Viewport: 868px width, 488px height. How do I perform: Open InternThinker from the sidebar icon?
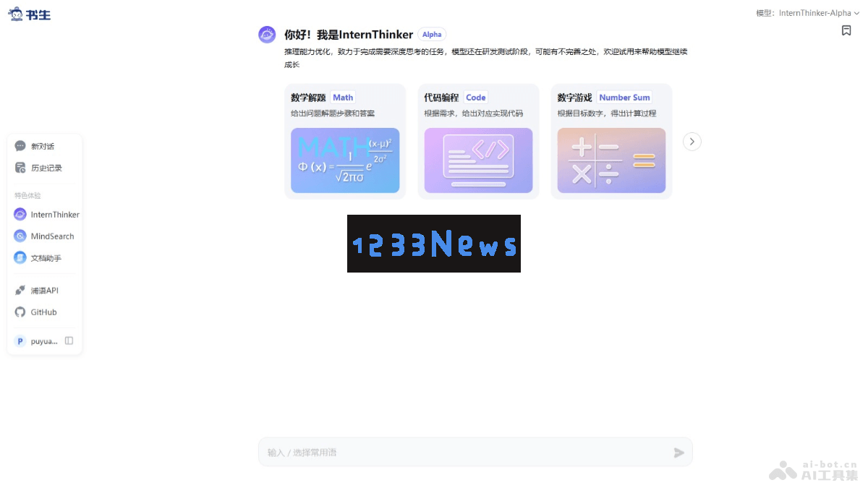click(20, 215)
